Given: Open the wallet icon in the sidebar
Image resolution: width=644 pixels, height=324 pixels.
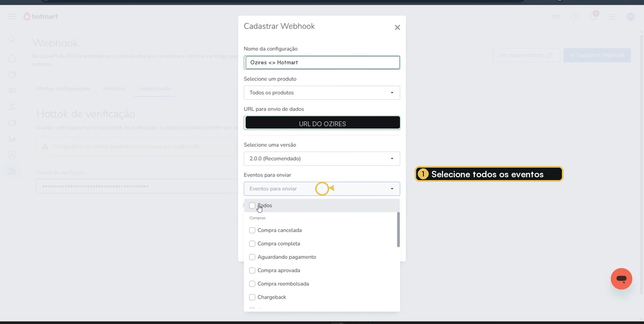Looking at the screenshot, I should click(x=12, y=123).
